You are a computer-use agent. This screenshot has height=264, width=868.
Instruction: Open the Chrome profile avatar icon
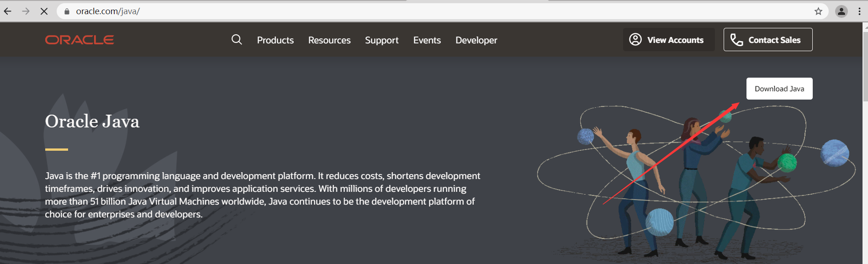click(x=842, y=11)
